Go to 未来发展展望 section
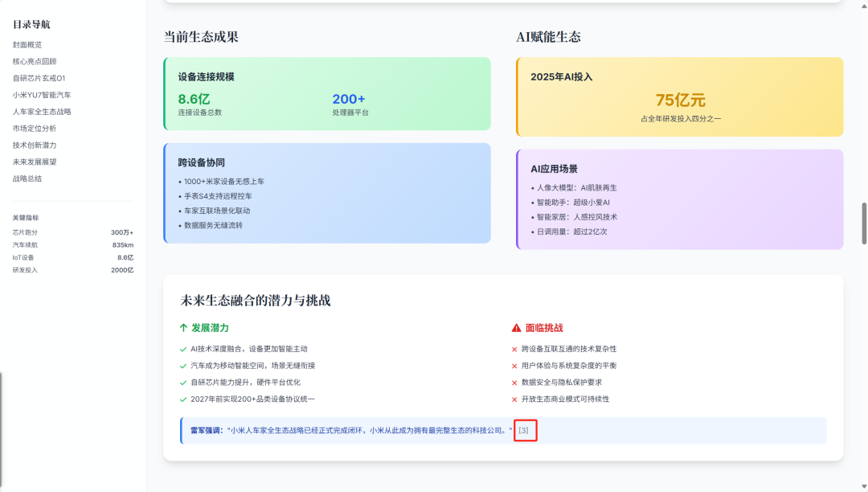 pos(35,162)
